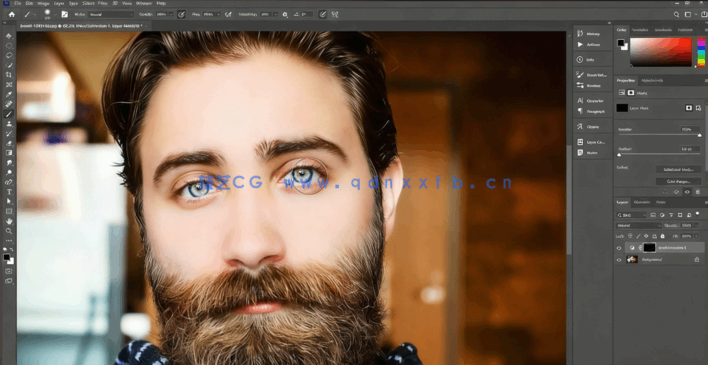Toggle airbrush-style build-up next to Flow
Image resolution: width=708 pixels, height=365 pixels.
pyautogui.click(x=228, y=14)
